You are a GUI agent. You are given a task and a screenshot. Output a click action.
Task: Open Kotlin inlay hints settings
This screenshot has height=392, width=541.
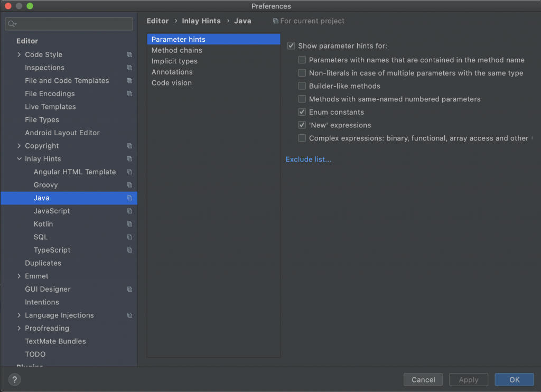point(43,224)
